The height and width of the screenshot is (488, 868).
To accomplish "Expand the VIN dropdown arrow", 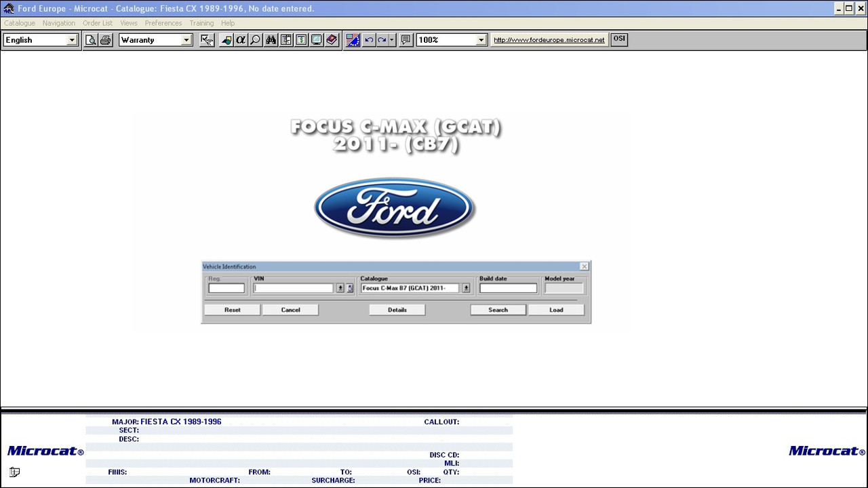I will 340,288.
